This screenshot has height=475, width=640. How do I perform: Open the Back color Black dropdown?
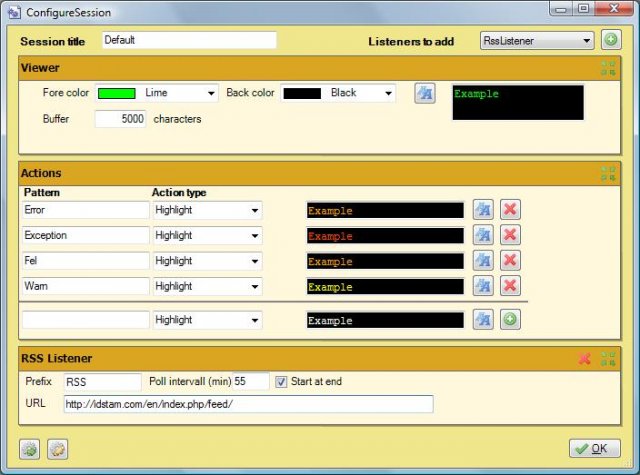388,93
